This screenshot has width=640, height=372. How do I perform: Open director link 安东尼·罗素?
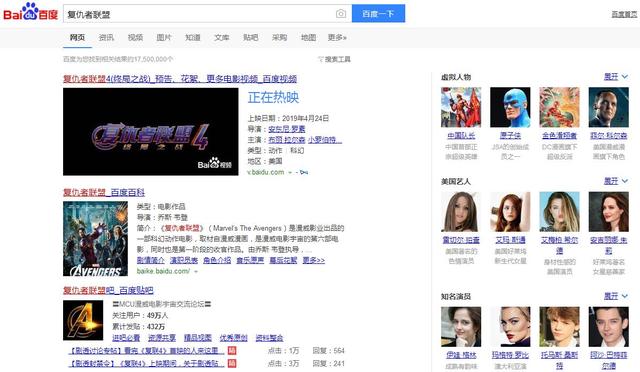pos(287,129)
